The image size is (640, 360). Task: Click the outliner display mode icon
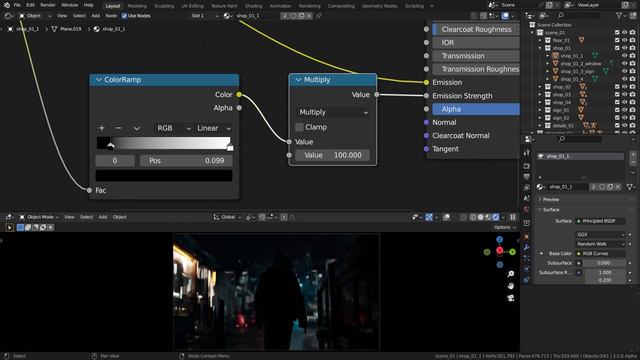coord(543,16)
